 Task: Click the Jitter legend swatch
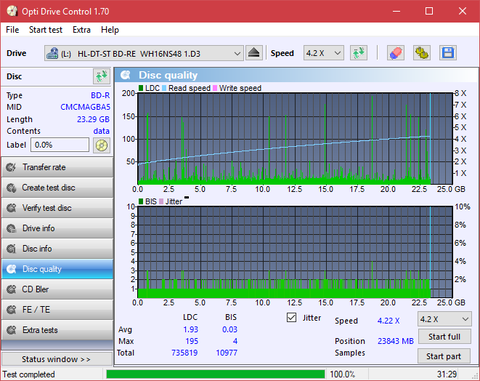point(161,201)
